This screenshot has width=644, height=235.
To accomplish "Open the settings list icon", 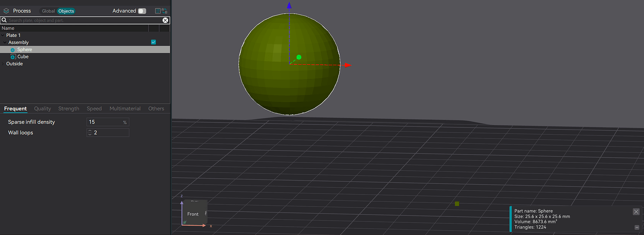I will tap(158, 11).
